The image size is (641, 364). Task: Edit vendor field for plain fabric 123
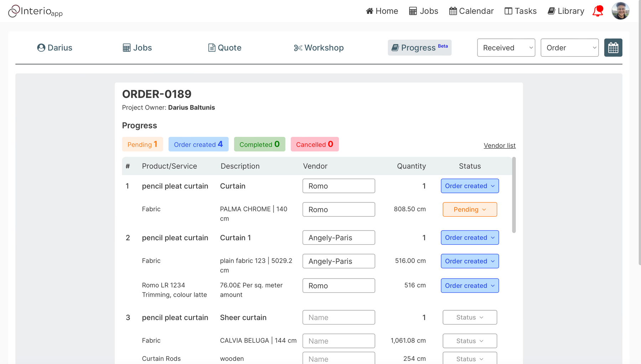pyautogui.click(x=339, y=261)
